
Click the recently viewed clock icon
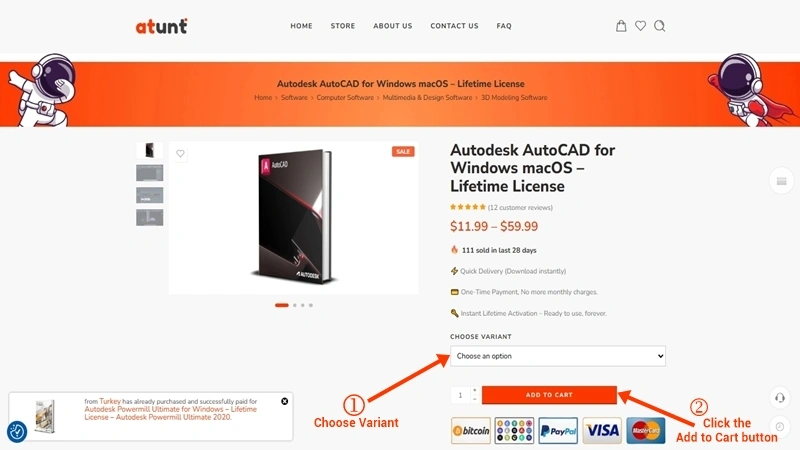pyautogui.click(x=780, y=427)
